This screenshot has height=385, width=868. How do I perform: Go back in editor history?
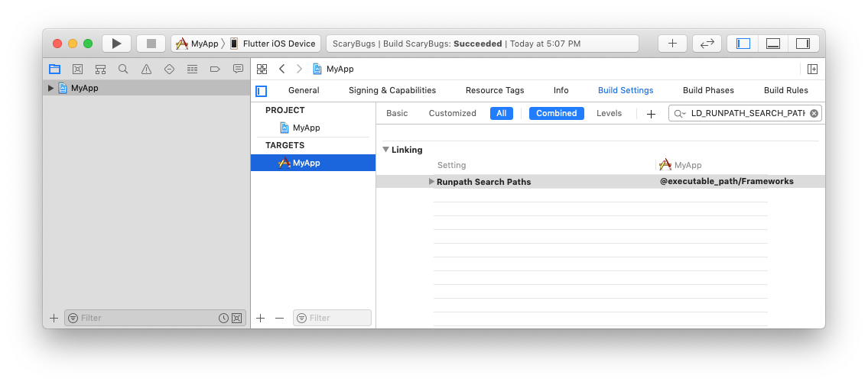pos(281,70)
